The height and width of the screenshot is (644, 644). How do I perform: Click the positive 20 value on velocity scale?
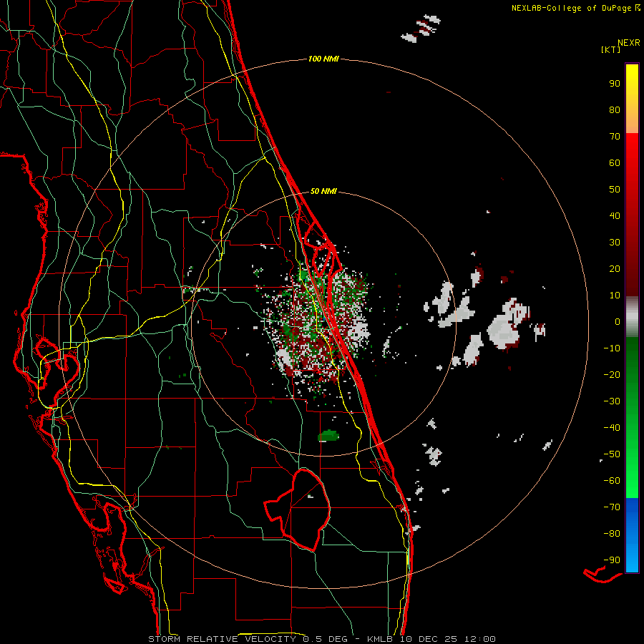615,269
